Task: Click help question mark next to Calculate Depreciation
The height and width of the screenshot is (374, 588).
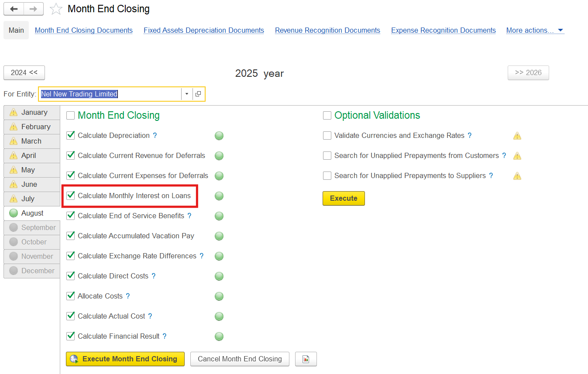Action: pos(155,136)
